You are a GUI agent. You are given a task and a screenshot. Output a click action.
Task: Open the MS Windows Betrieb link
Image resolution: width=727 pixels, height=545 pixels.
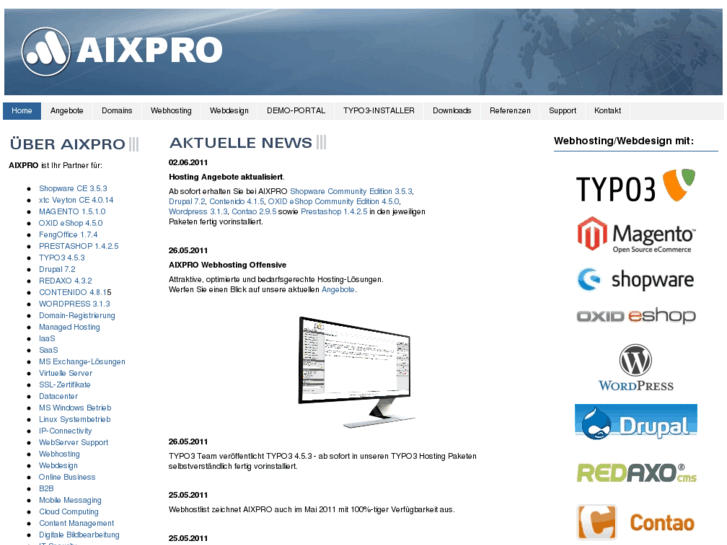[x=75, y=408]
